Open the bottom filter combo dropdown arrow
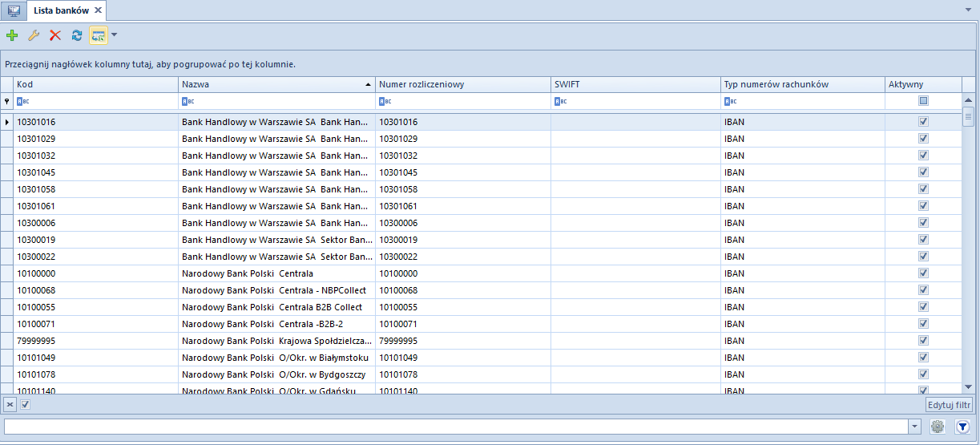The height and width of the screenshot is (445, 980). pos(914,427)
